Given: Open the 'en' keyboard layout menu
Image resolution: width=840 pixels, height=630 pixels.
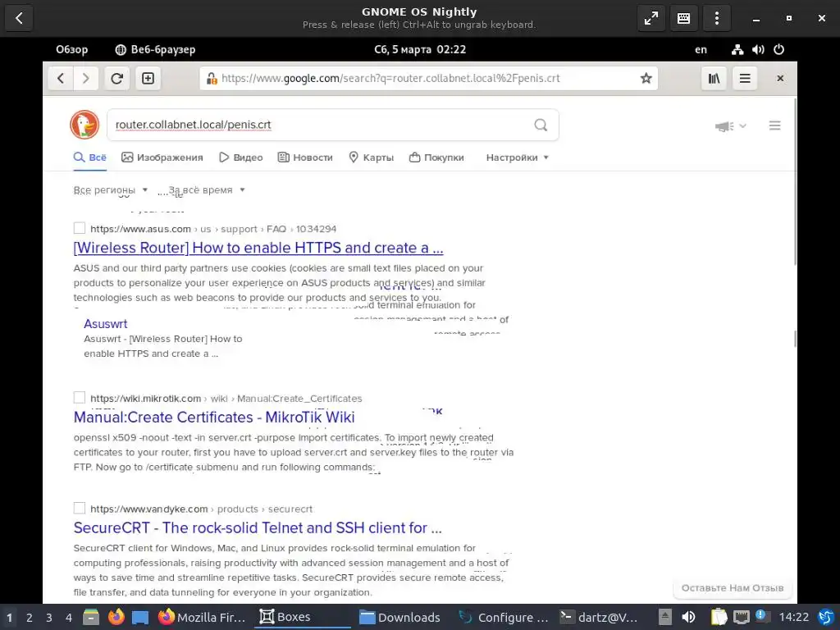Looking at the screenshot, I should [701, 49].
